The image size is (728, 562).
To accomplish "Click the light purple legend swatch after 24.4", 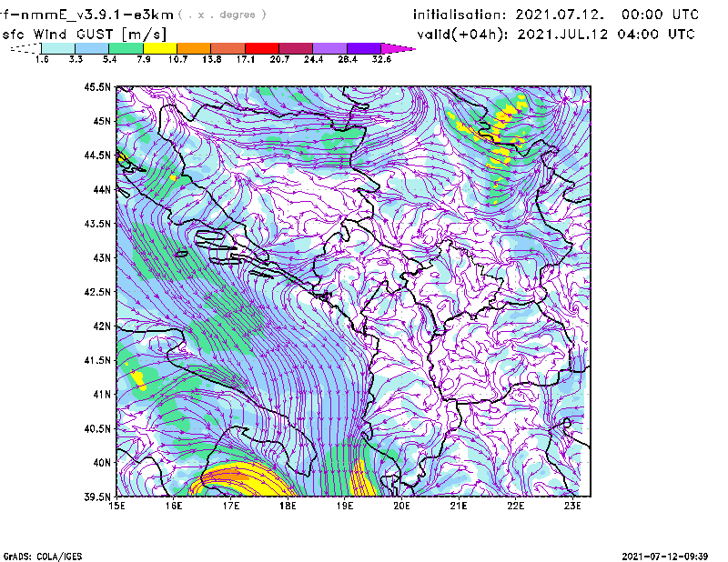I will [330, 48].
